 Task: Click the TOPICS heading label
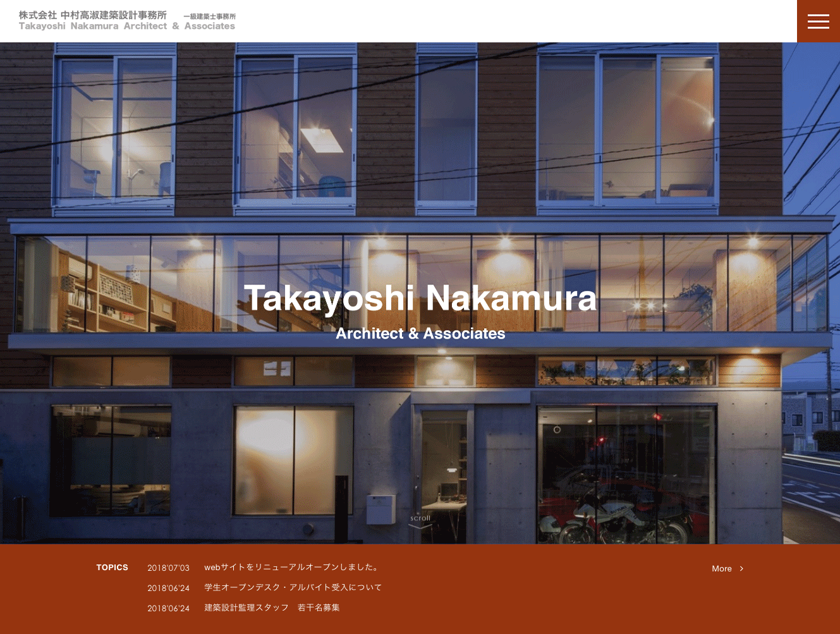coord(112,568)
